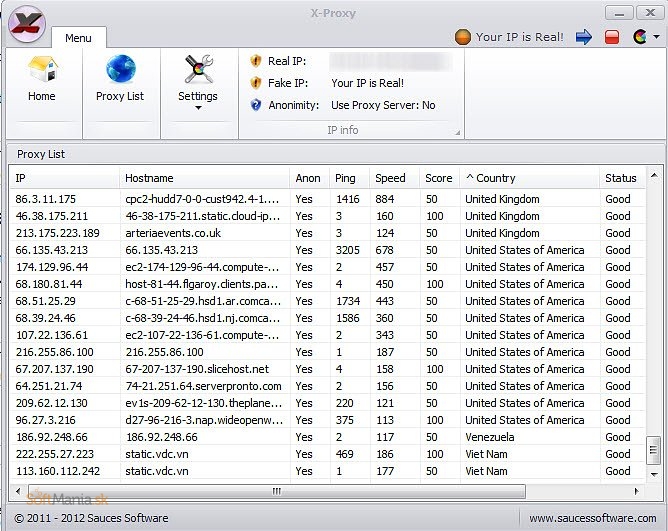Select proxy row 96.27.3.216
The image size is (668, 531).
point(327,420)
